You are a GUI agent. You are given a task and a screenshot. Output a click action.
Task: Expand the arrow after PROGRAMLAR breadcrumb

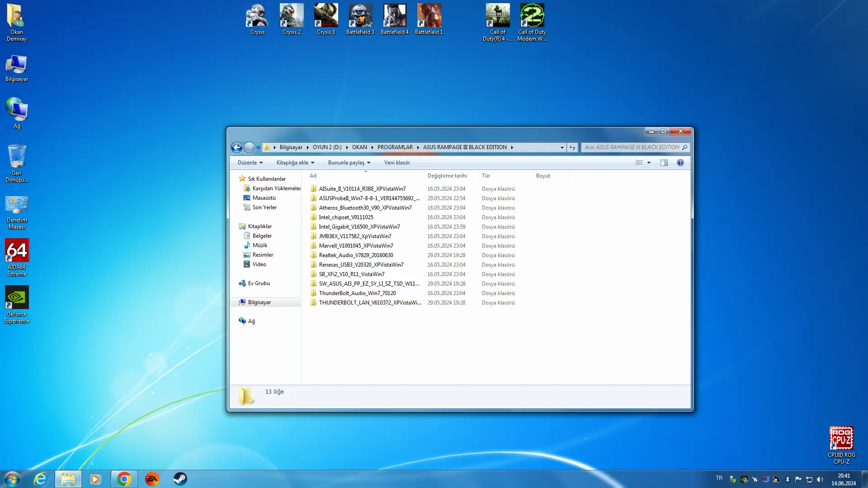(418, 147)
